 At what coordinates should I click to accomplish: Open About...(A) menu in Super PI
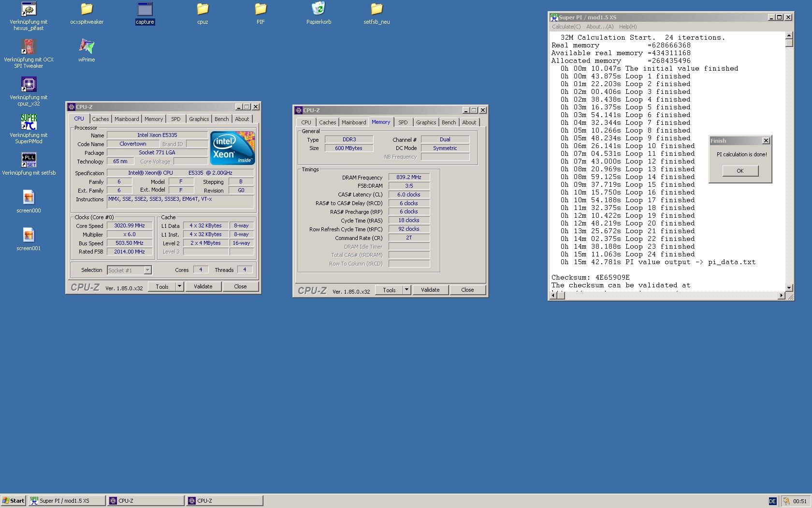pos(600,27)
